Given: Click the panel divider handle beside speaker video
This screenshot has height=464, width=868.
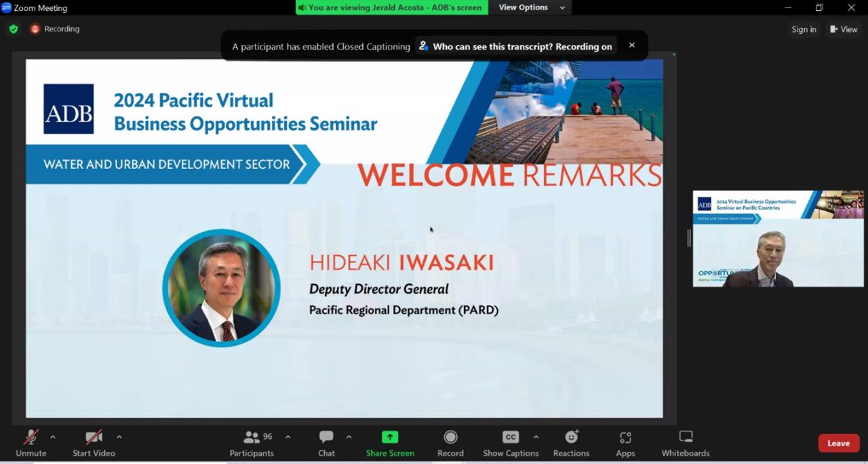Looking at the screenshot, I should [x=689, y=238].
